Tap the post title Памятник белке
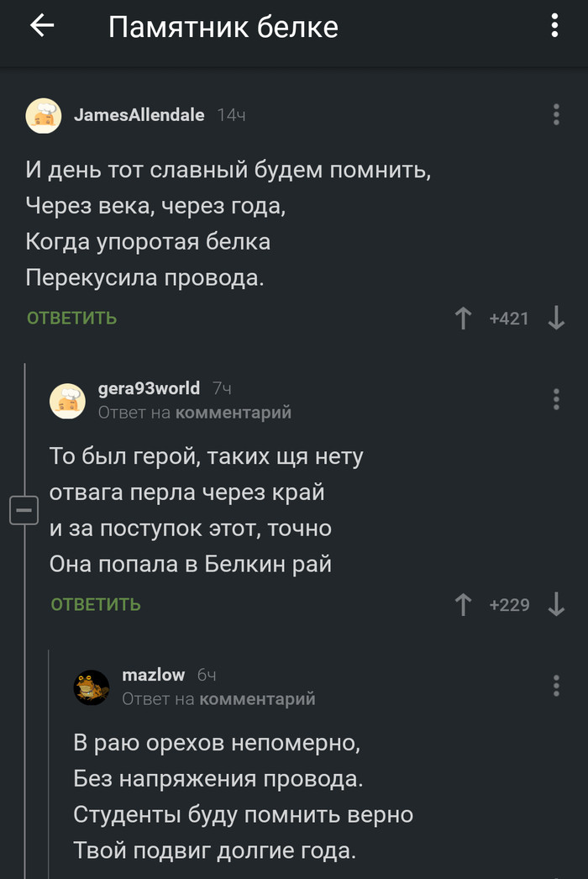 223,26
